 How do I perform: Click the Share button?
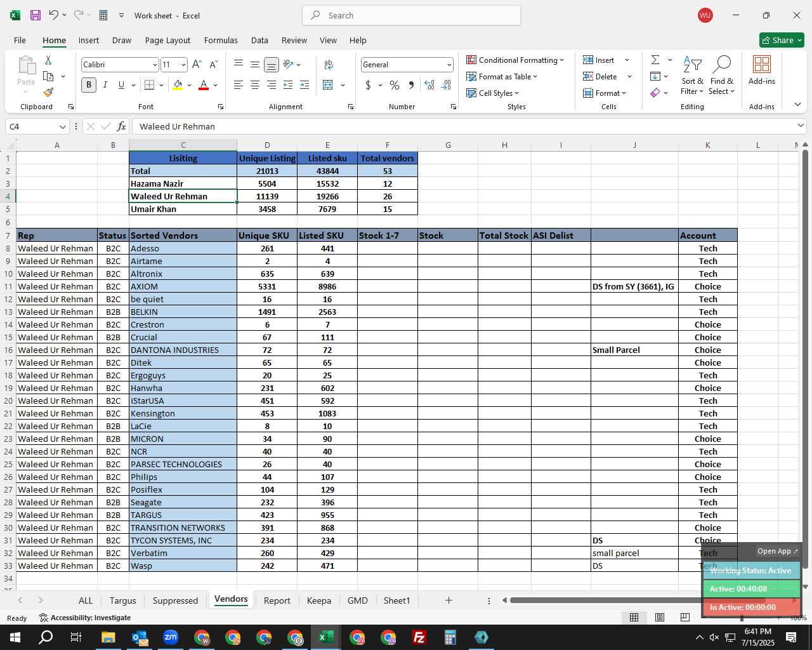(782, 40)
